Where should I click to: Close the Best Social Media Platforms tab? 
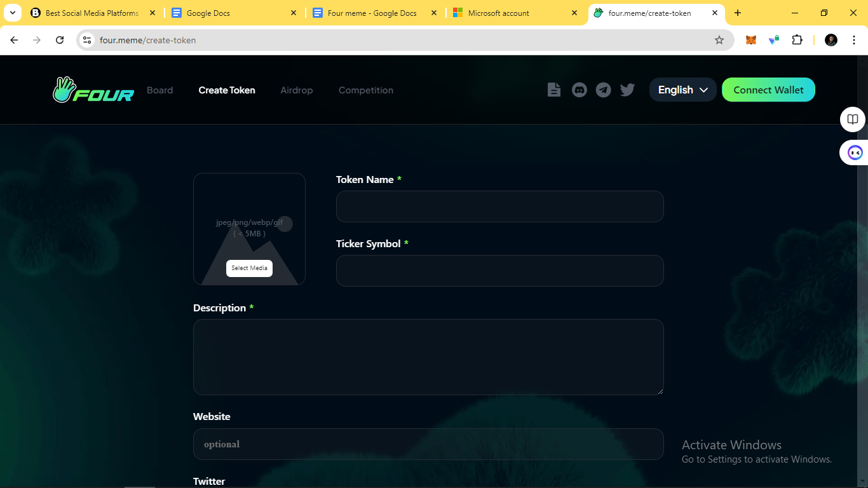click(153, 13)
